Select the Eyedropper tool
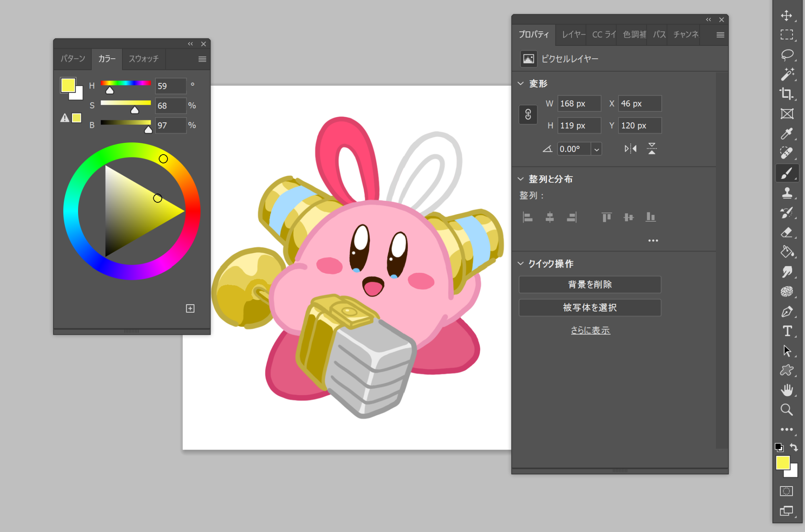This screenshot has width=805, height=532. pyautogui.click(x=786, y=134)
